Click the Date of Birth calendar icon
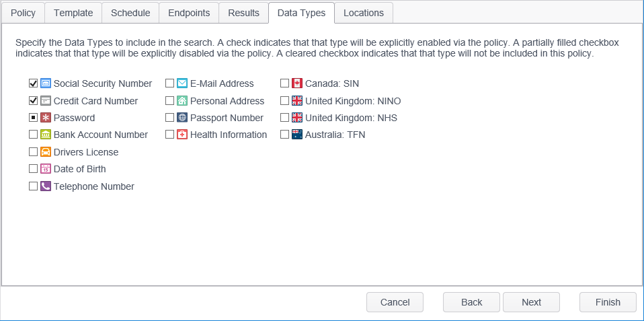The image size is (644, 321). coord(46,169)
